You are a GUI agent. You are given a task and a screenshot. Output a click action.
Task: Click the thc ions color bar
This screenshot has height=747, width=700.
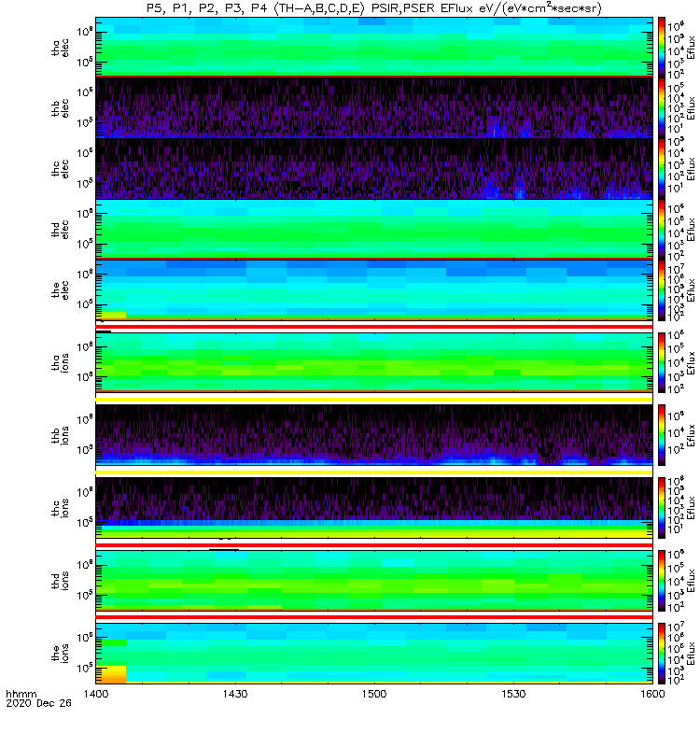click(662, 508)
